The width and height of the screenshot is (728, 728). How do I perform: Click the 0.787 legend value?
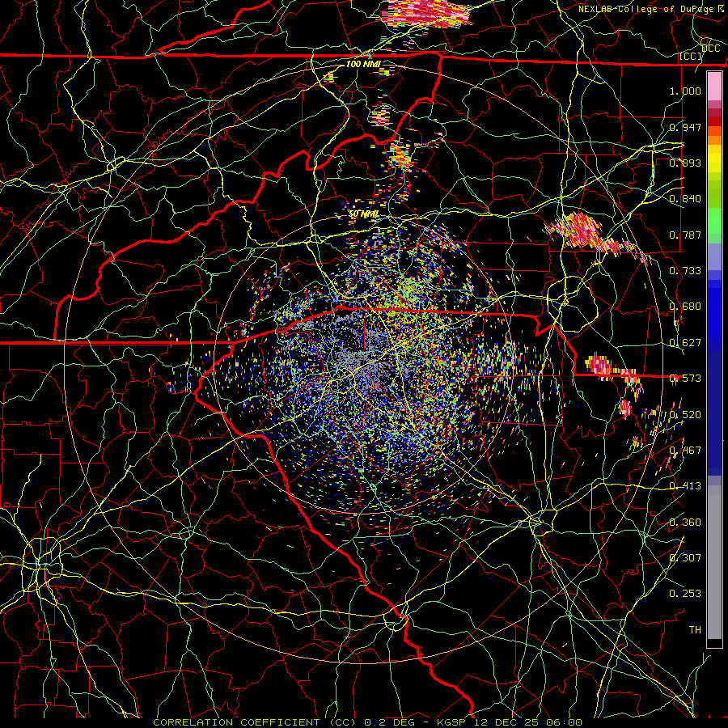(685, 235)
